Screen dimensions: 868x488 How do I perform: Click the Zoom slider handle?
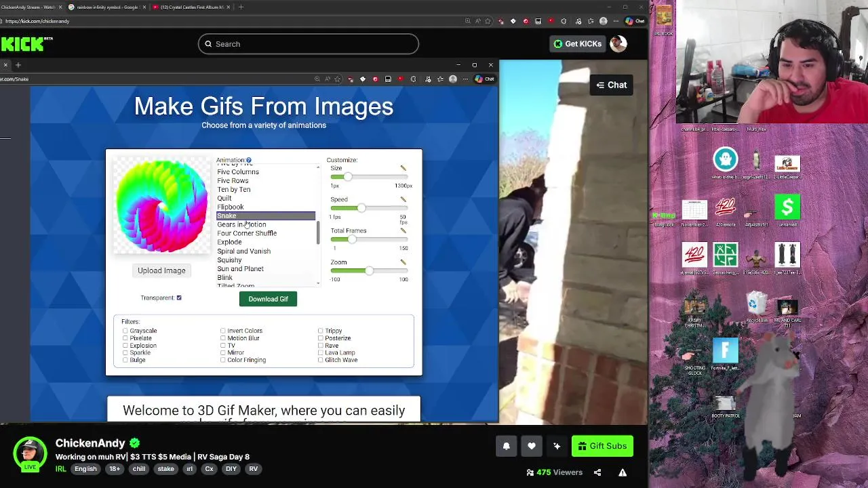tap(369, 271)
